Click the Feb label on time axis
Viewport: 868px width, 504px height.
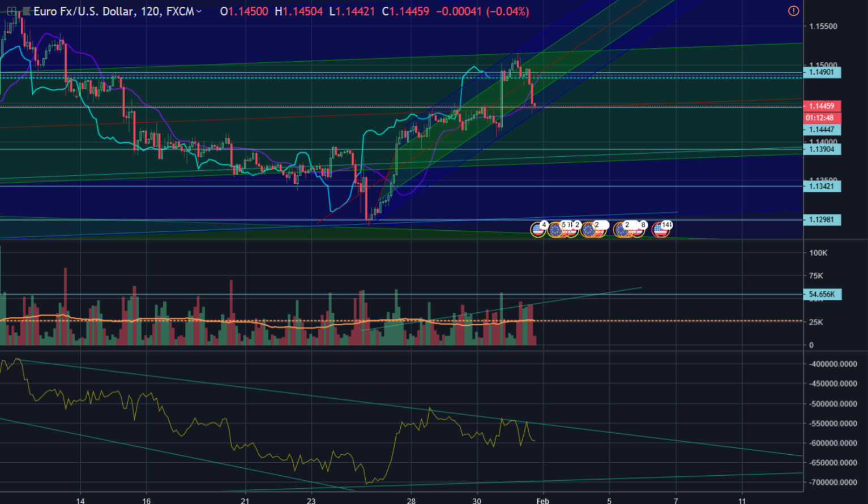click(x=542, y=500)
